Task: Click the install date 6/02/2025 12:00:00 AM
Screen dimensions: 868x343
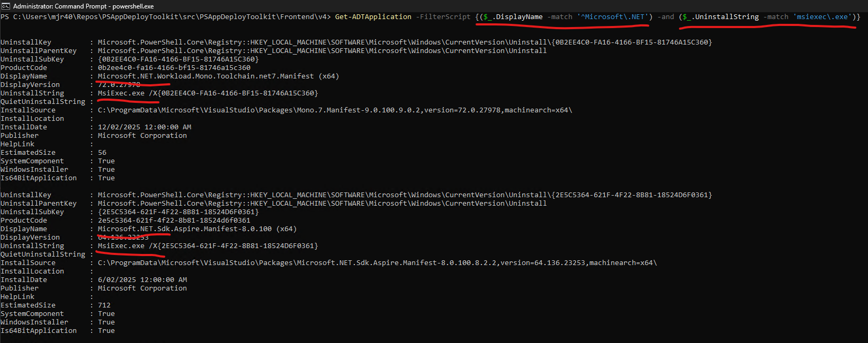Action: tap(142, 280)
